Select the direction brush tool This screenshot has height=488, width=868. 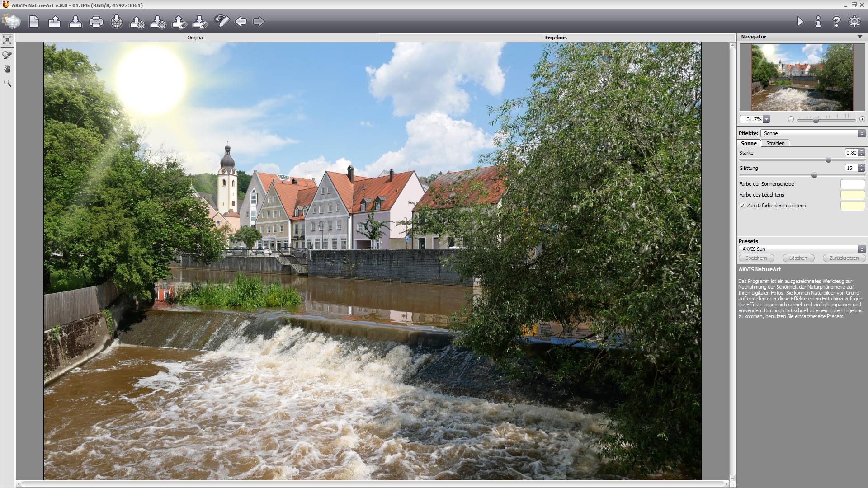pyautogui.click(x=7, y=55)
